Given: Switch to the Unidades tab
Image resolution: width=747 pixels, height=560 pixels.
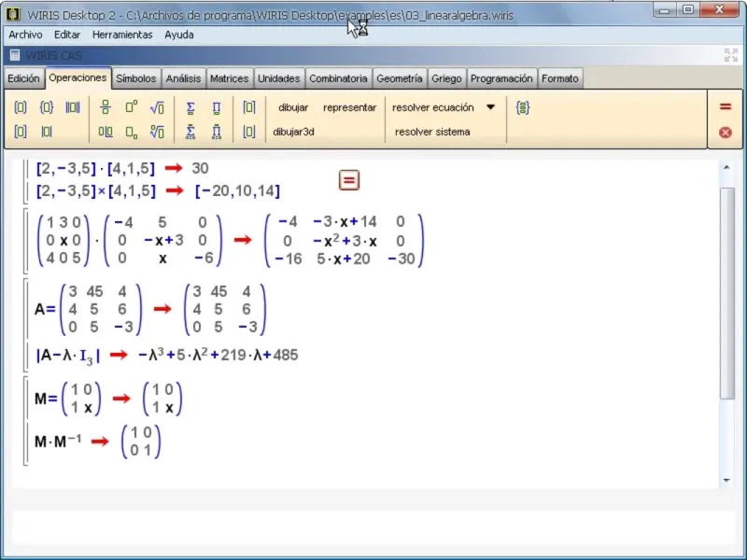Looking at the screenshot, I should [x=278, y=78].
